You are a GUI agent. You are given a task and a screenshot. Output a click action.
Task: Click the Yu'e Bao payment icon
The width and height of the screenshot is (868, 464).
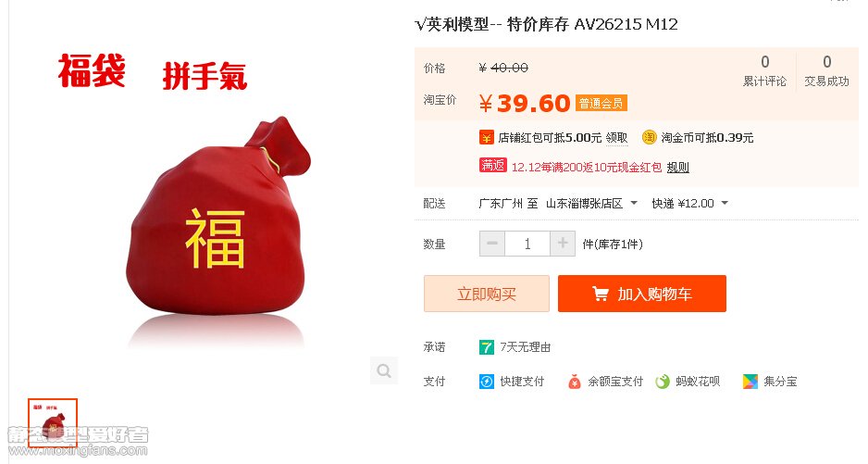574,382
